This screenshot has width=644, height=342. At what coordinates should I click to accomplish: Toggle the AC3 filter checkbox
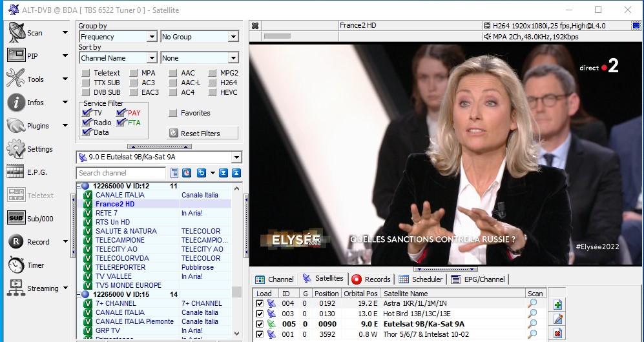tap(134, 83)
